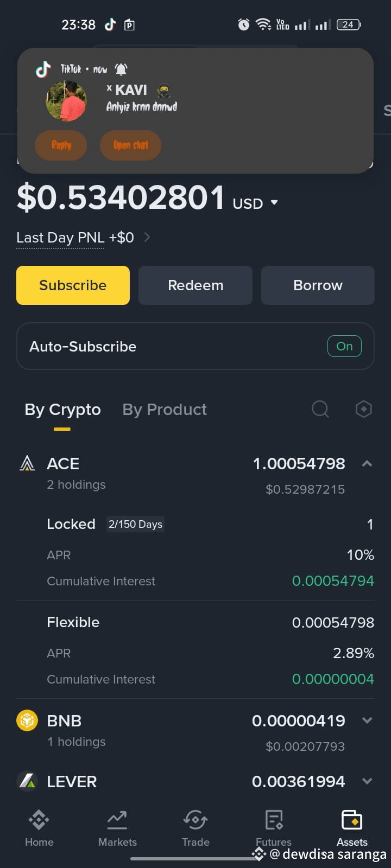The height and width of the screenshot is (868, 391).
Task: Switch to the By Product tab
Action: point(165,409)
